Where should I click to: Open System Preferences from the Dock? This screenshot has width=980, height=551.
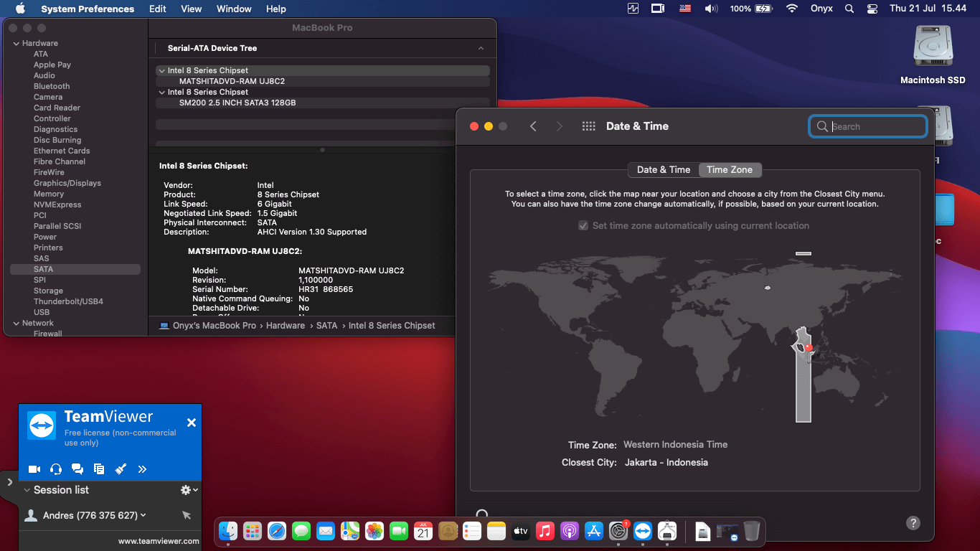tap(618, 531)
